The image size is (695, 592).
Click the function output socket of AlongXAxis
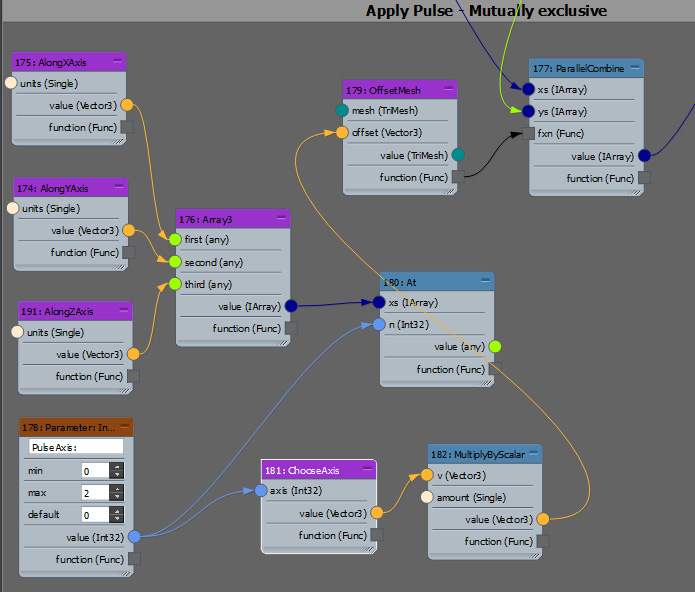127,127
